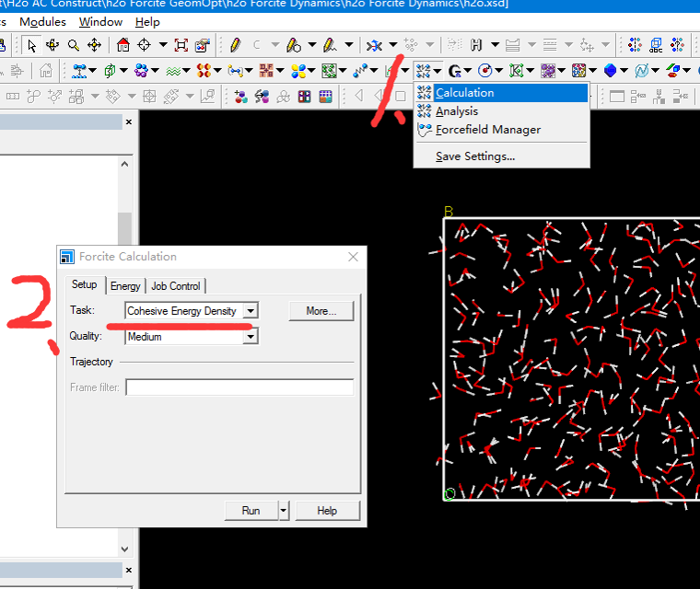Click the red circle module icon next to GULP
Viewport: 700px width, 589px height.
485,71
